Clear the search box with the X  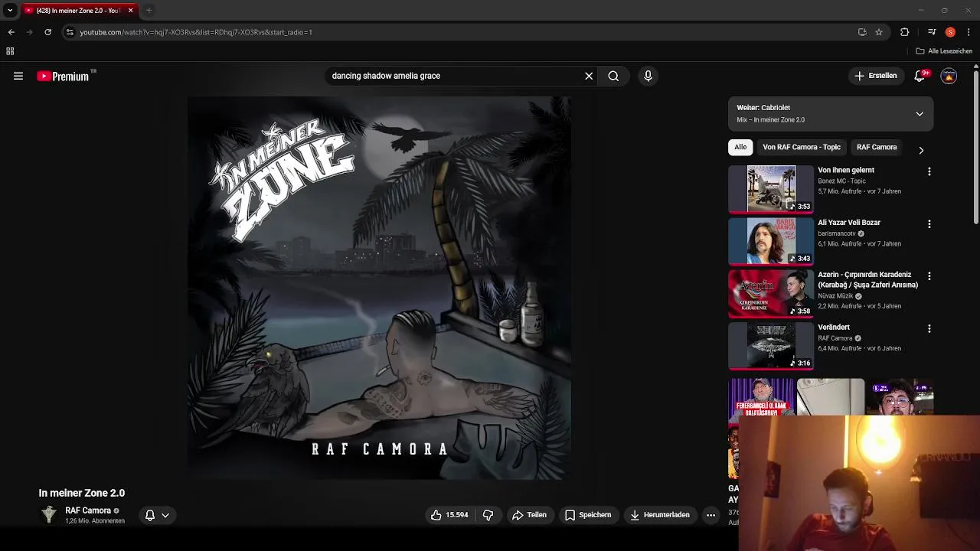589,76
